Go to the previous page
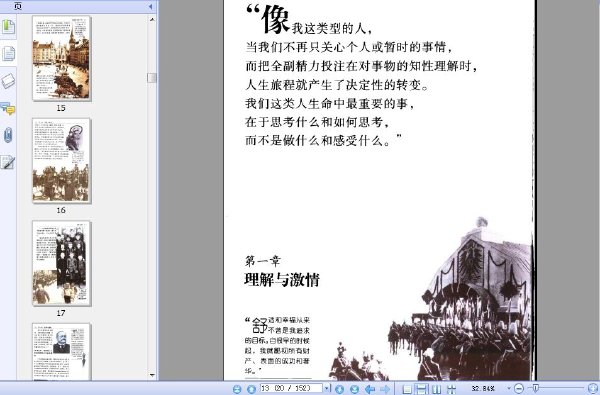The width and height of the screenshot is (600, 395). (x=251, y=389)
